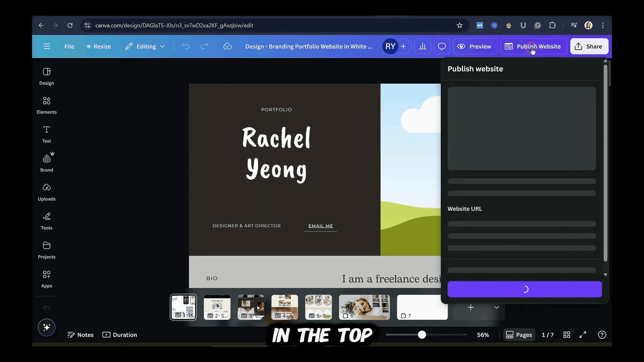The height and width of the screenshot is (362, 644).
Task: Select page 4 thumbnail
Action: (x=285, y=307)
